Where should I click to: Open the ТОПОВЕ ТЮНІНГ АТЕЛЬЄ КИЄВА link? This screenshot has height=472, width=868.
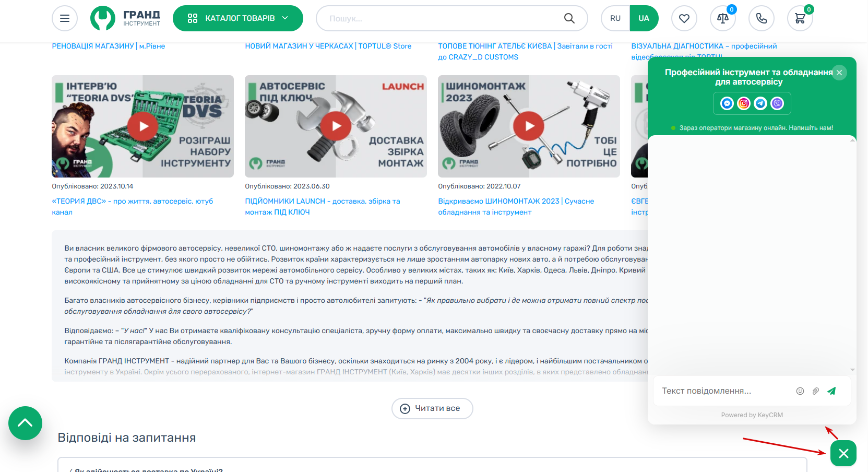(526, 52)
